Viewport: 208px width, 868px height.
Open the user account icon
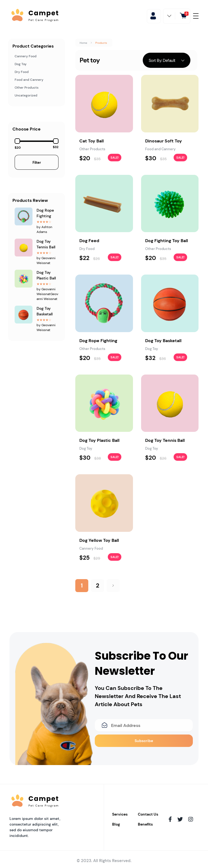coord(153,16)
